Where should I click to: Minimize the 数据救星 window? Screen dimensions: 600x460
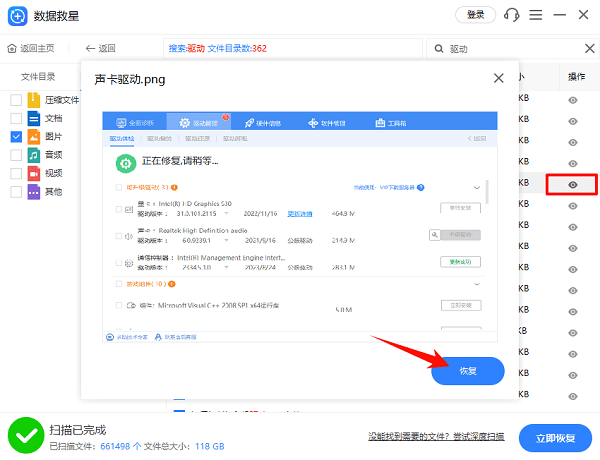(559, 15)
